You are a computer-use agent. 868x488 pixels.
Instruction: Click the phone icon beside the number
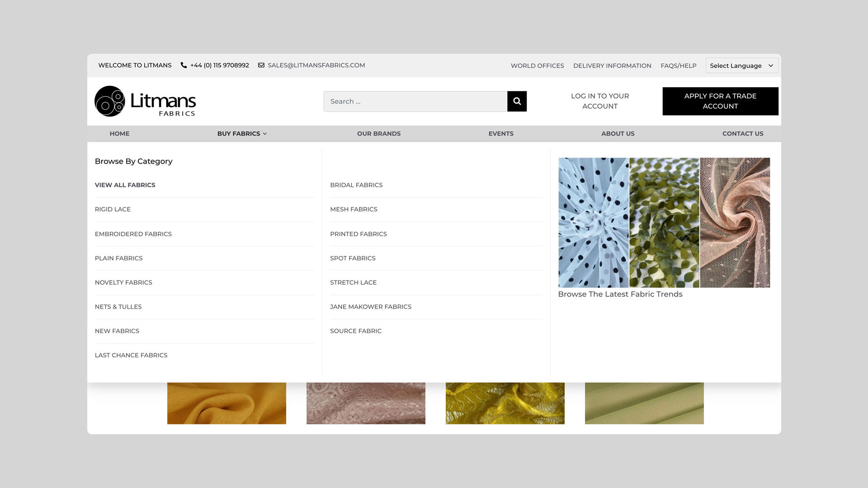coord(184,65)
